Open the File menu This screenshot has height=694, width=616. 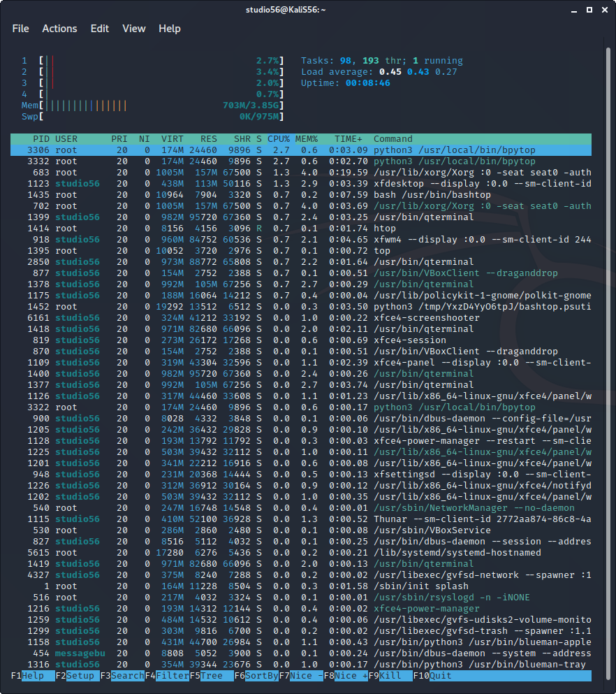click(x=20, y=29)
